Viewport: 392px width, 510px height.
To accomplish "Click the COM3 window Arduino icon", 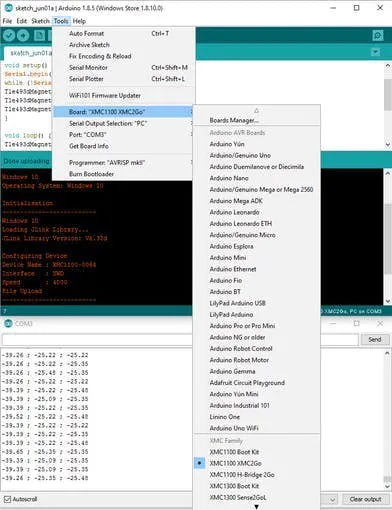I will tap(8, 323).
